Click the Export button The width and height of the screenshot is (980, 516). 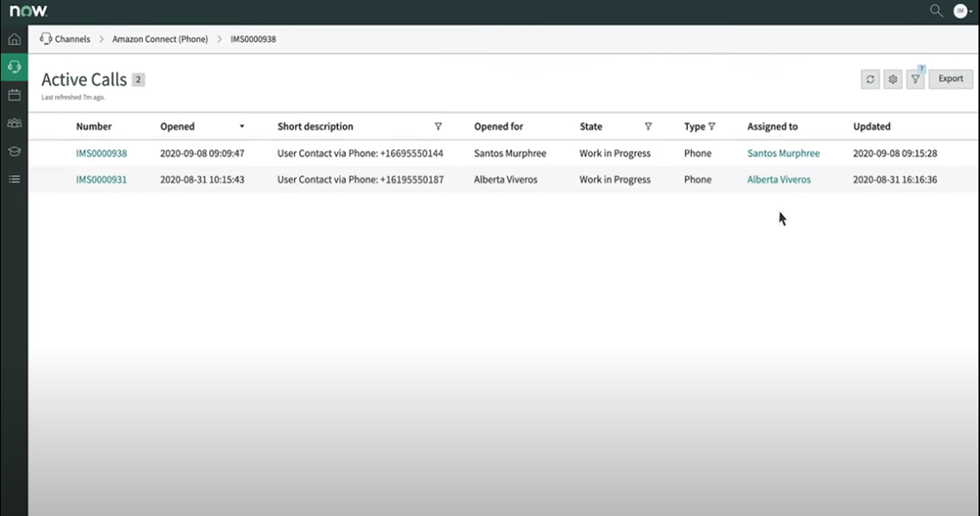tap(951, 79)
